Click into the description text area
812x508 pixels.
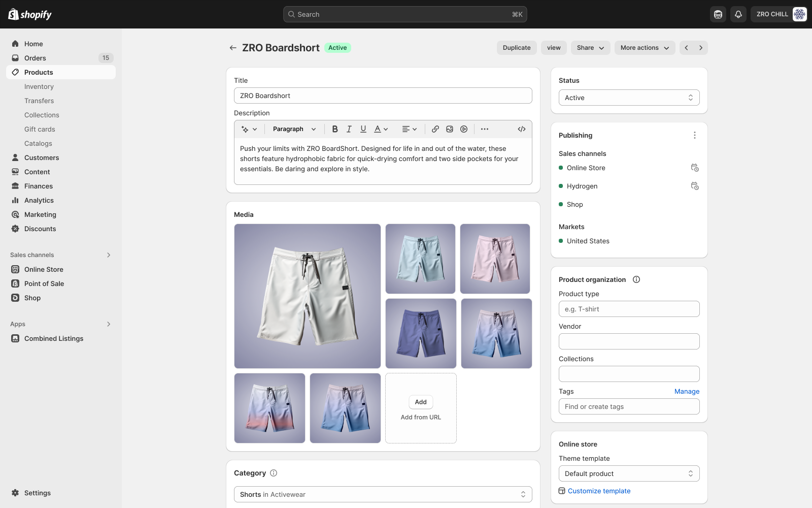click(383, 161)
